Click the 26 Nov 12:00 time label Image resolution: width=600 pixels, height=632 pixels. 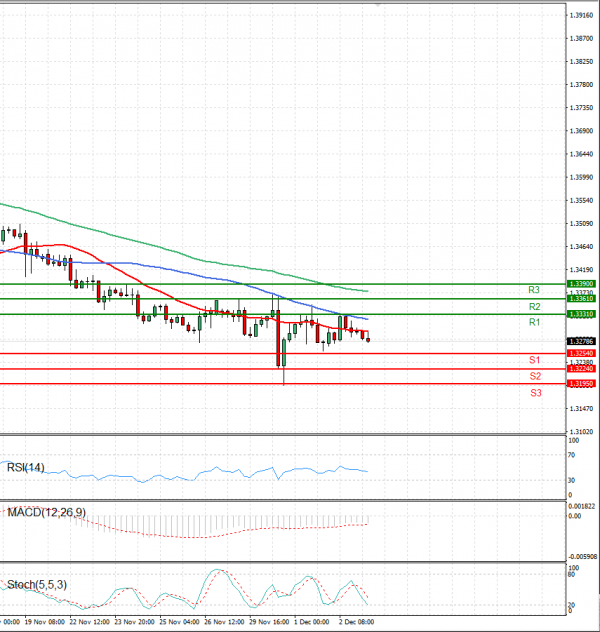224,622
